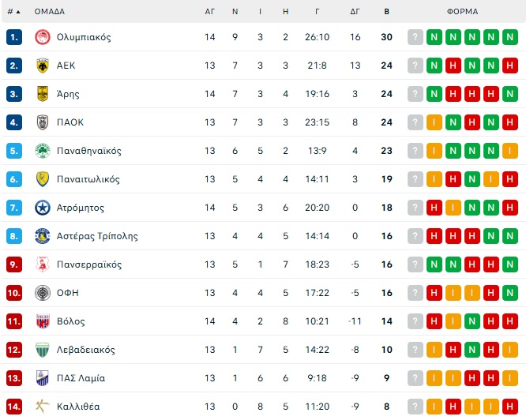Click ΠΑΟΚ's orange I draw form badge
530x420 pixels.
[x=434, y=122]
